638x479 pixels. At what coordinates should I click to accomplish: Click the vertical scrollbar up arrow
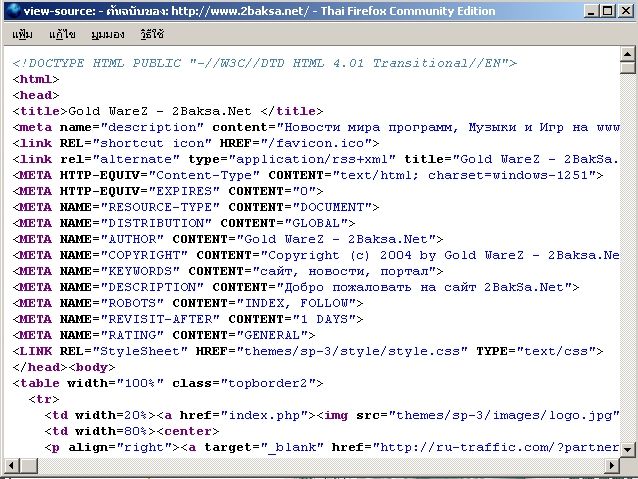[627, 54]
